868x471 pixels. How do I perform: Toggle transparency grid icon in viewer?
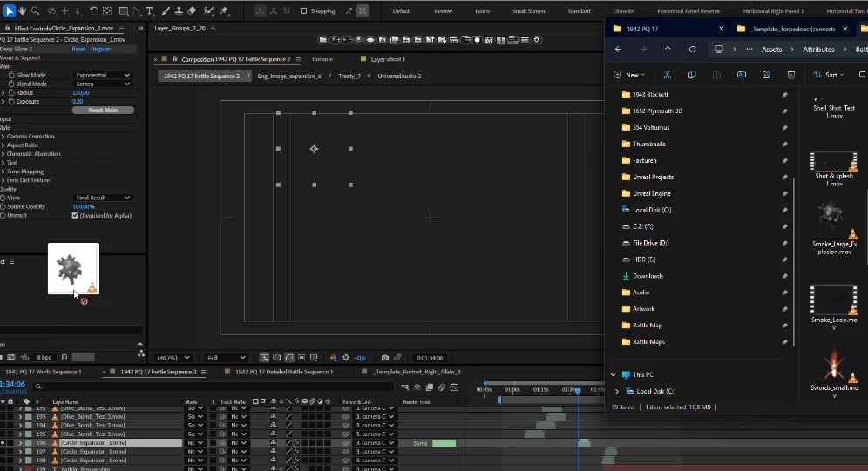click(277, 358)
